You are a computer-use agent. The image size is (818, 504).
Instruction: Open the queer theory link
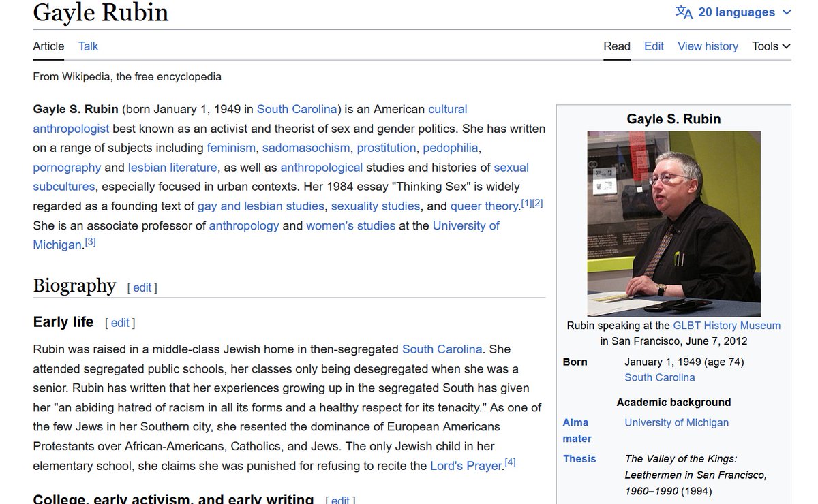tap(485, 206)
